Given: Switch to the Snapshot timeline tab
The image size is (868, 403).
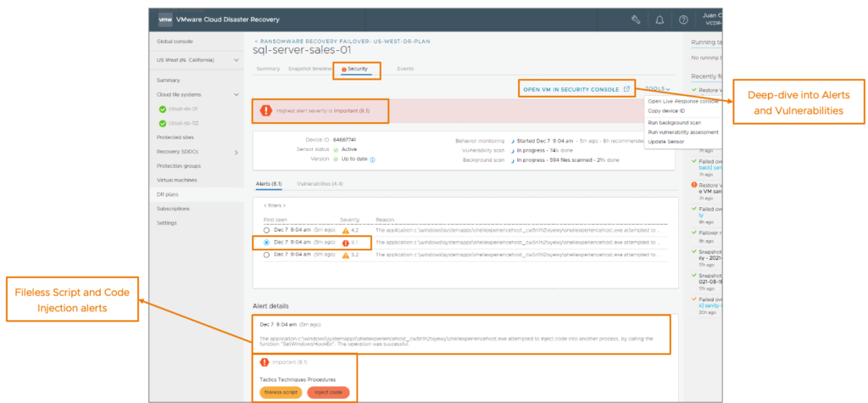Looking at the screenshot, I should (310, 69).
